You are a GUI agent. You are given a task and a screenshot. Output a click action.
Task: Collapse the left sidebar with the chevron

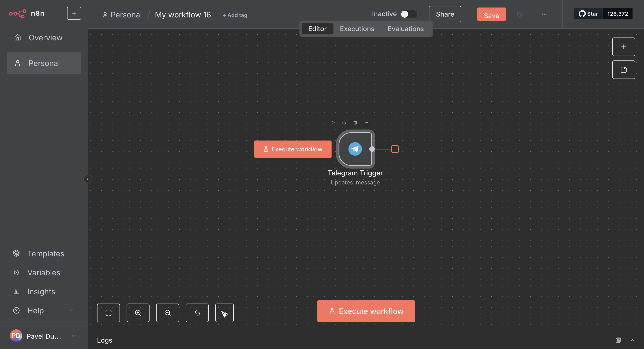click(x=88, y=179)
